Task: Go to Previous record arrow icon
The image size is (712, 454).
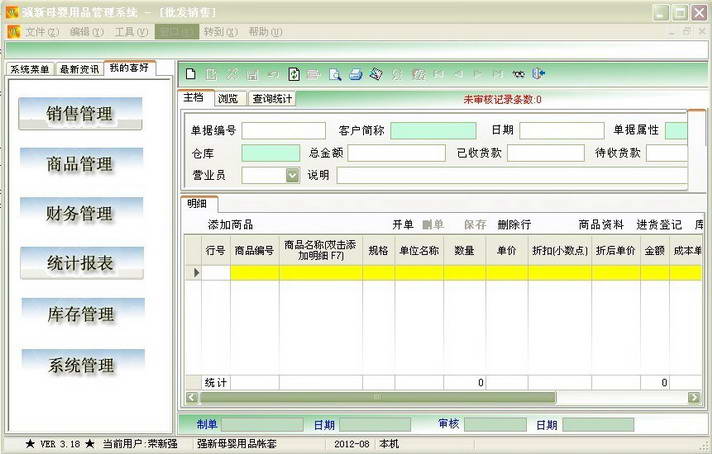Action: click(x=459, y=74)
